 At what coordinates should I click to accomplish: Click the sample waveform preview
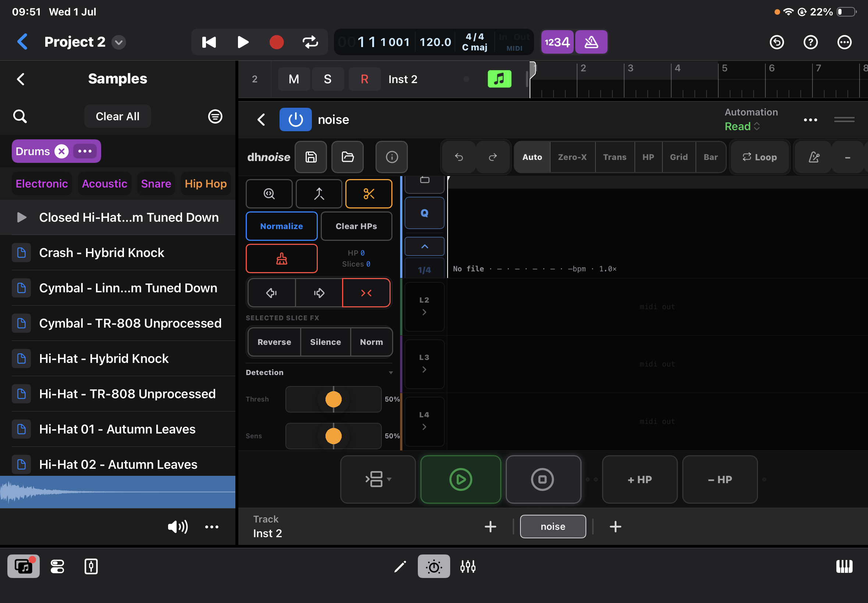pos(118,492)
